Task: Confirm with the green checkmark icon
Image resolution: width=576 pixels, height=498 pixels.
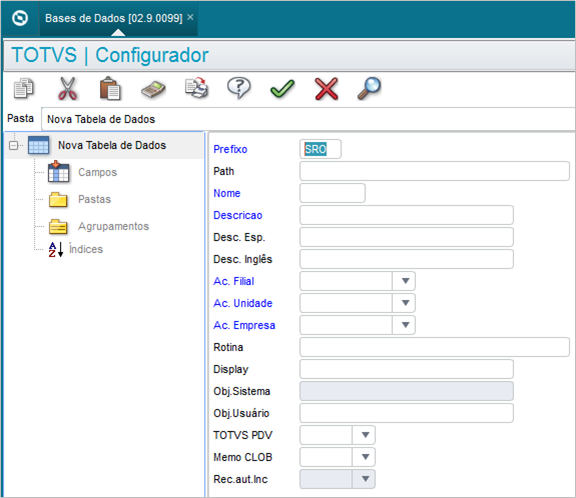Action: (x=282, y=89)
